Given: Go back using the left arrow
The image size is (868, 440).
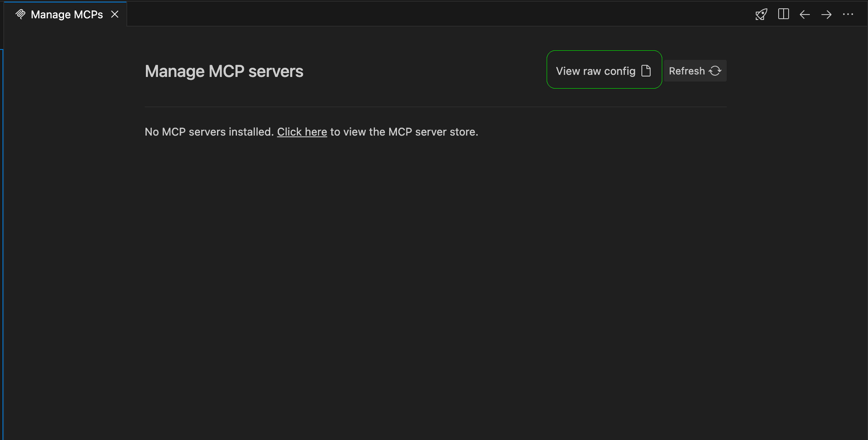Looking at the screenshot, I should [805, 15].
